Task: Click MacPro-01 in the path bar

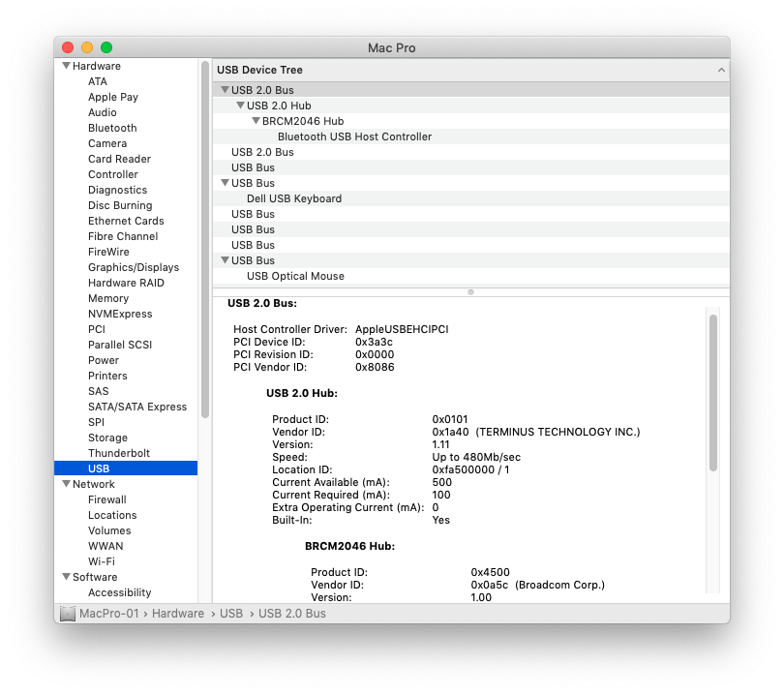Action: coord(109,614)
